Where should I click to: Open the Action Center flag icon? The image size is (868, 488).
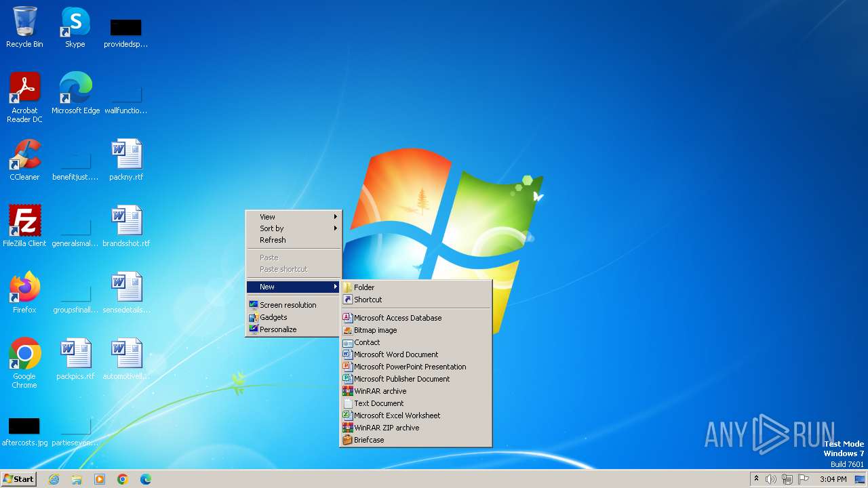coord(804,479)
